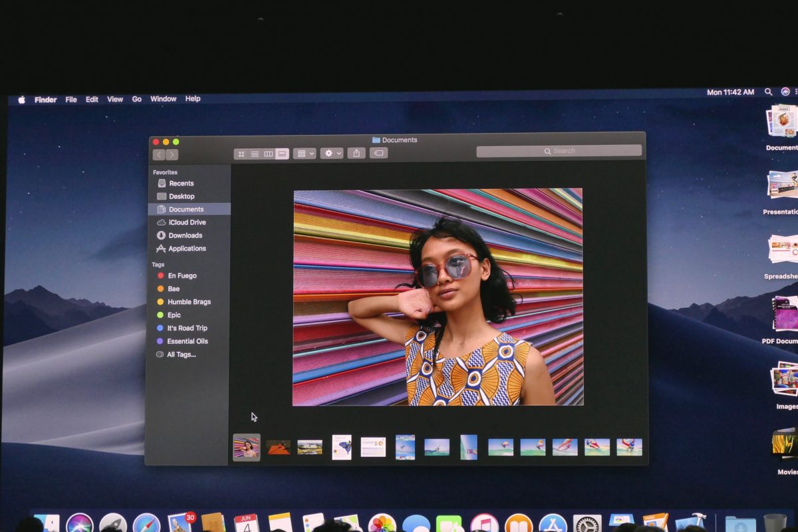The width and height of the screenshot is (798, 532).
Task: Open the View menu
Action: click(115, 99)
